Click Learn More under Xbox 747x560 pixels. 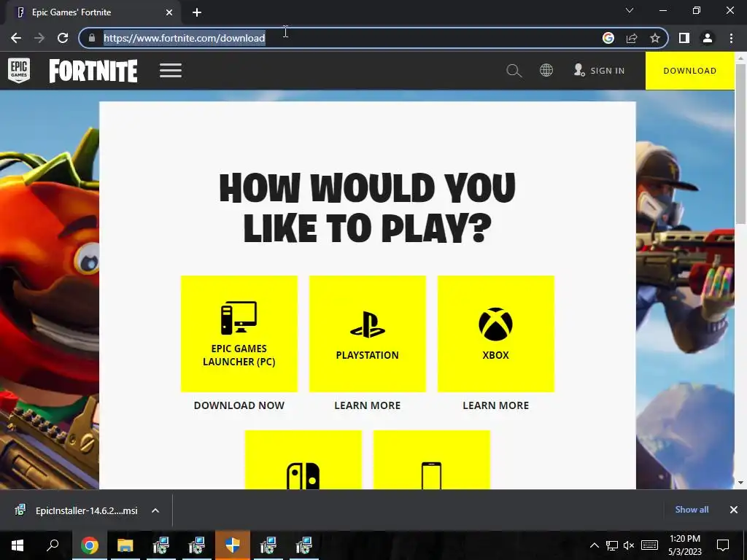495,405
